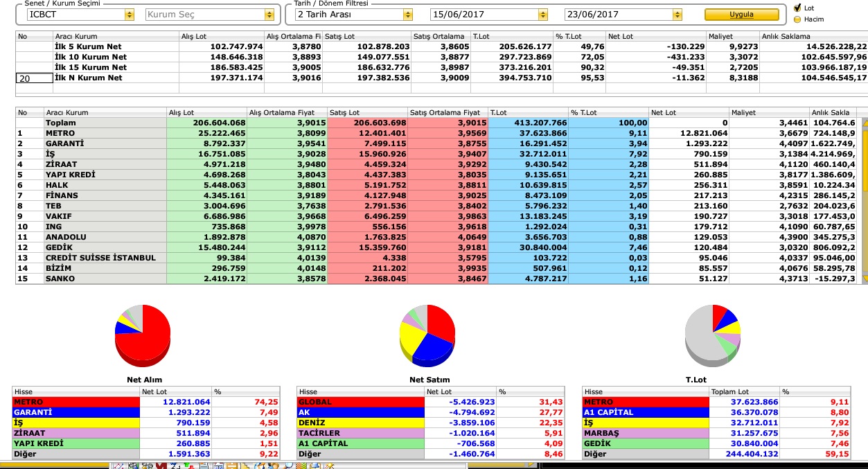Select row 1 METRO in broker table
The width and height of the screenshot is (868, 469).
[x=436, y=133]
